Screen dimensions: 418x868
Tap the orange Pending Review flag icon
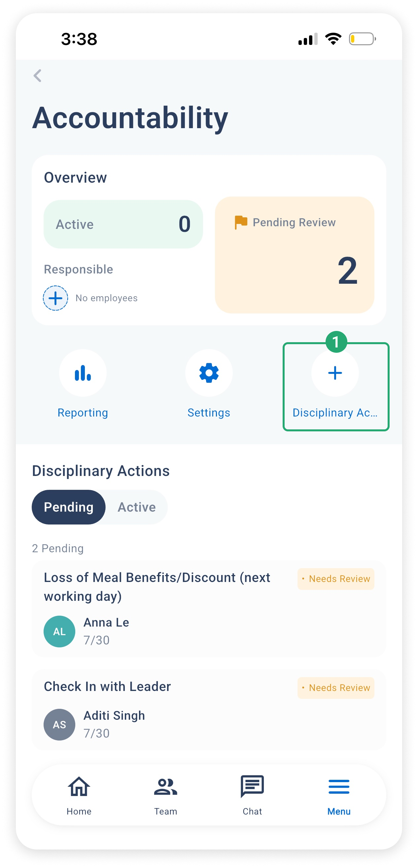coord(241,222)
